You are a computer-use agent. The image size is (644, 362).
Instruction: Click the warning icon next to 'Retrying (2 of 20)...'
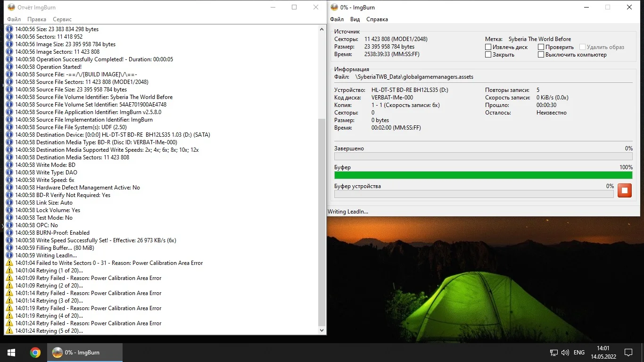[x=9, y=286]
